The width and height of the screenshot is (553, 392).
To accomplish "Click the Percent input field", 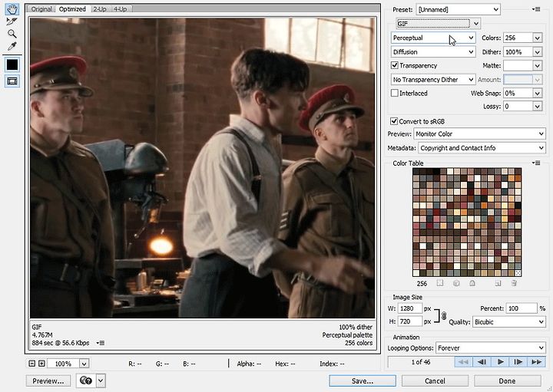I will coord(521,308).
